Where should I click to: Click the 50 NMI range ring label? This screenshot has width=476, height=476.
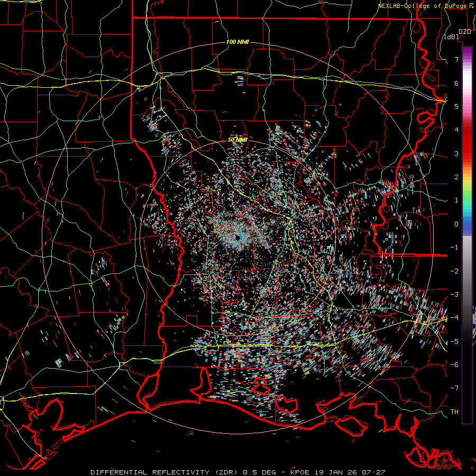237,140
